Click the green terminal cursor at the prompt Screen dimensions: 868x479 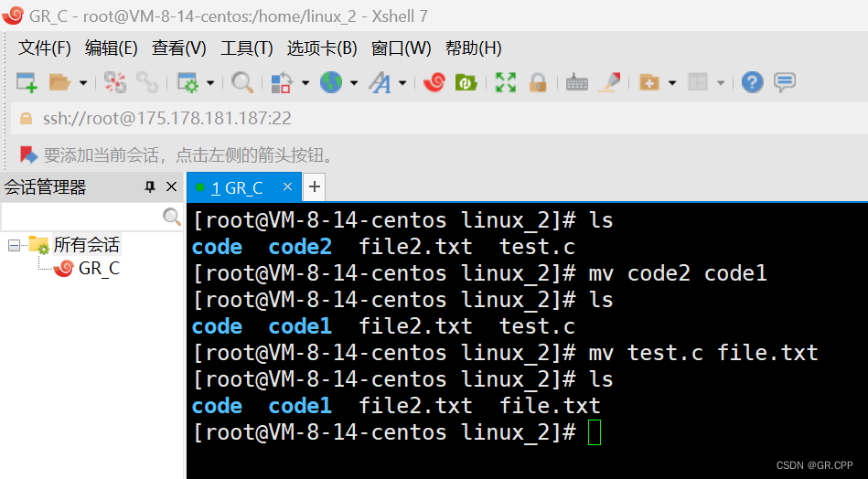[595, 432]
